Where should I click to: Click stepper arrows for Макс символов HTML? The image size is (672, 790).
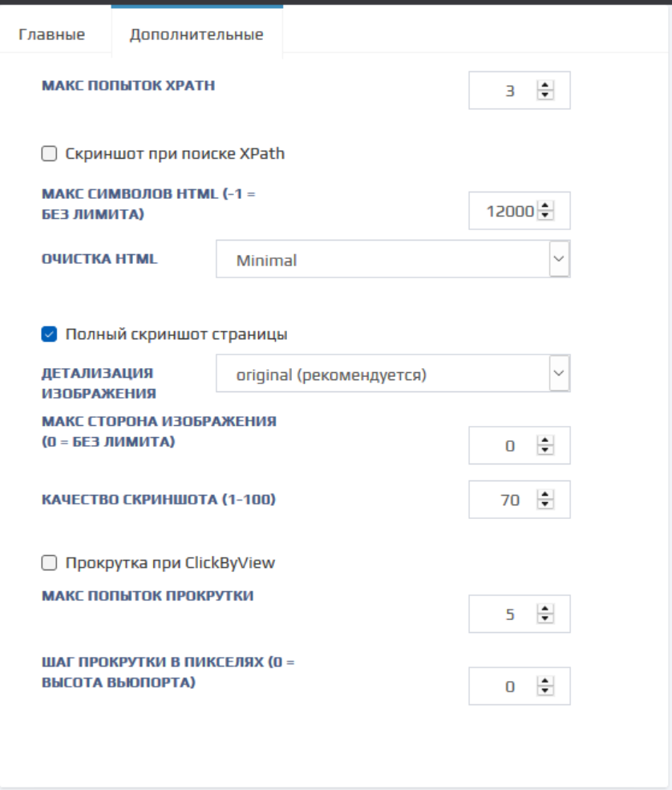[x=546, y=211]
